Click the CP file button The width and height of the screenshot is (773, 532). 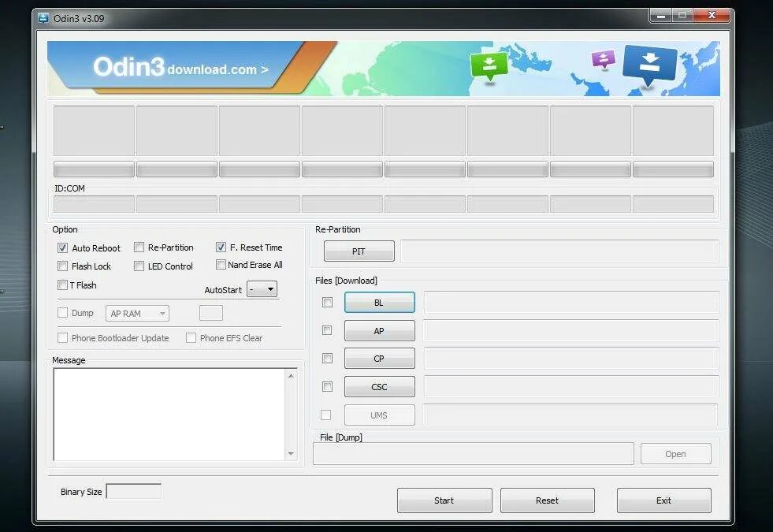379,359
